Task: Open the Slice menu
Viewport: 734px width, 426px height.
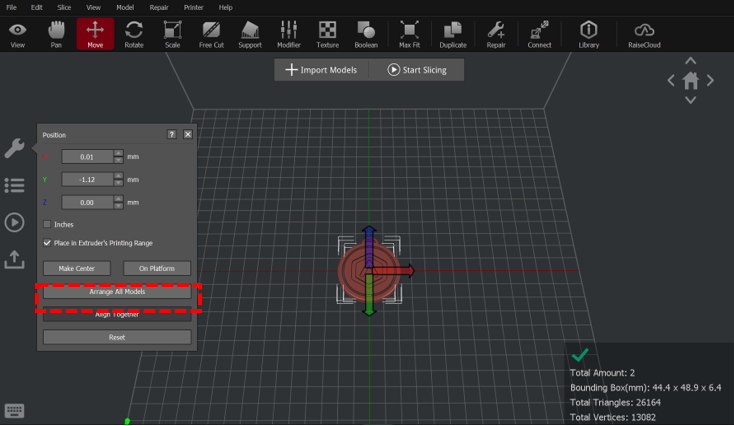Action: pyautogui.click(x=64, y=7)
